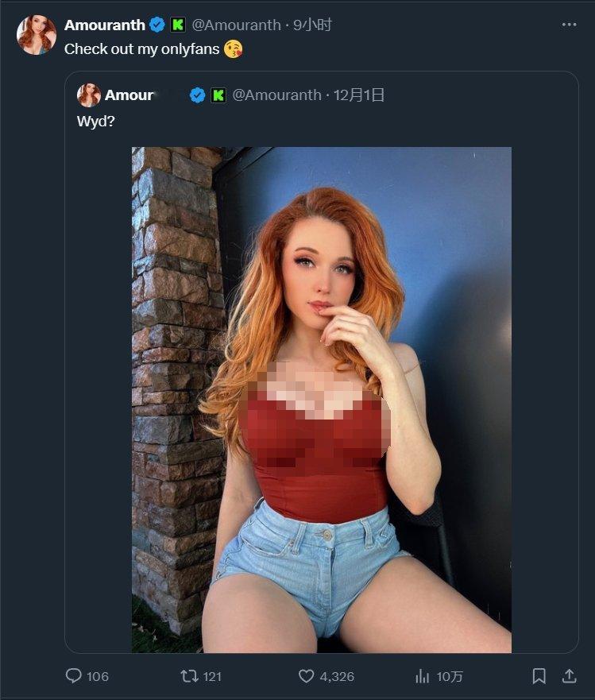Open the reply icon with 106 comments

coord(74,676)
